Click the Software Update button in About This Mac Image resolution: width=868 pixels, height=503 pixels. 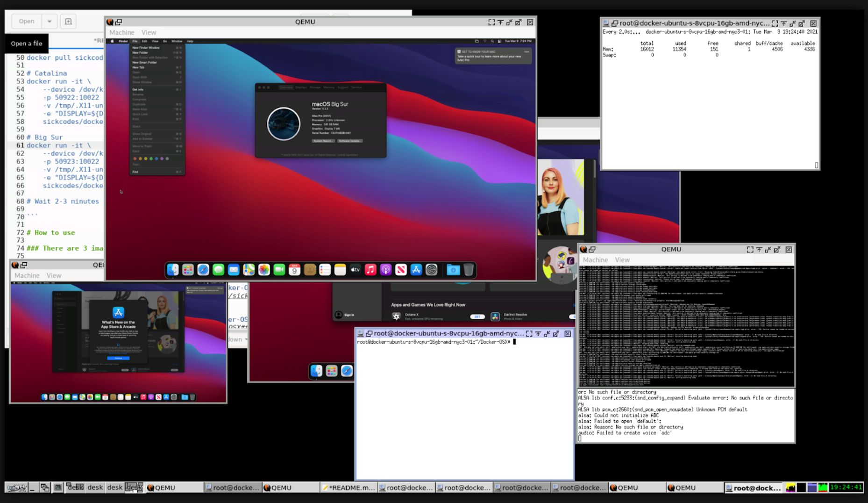coord(350,141)
